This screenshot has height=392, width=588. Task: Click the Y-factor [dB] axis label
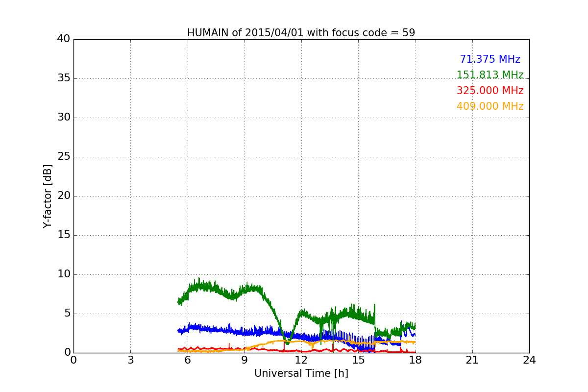tap(48, 196)
